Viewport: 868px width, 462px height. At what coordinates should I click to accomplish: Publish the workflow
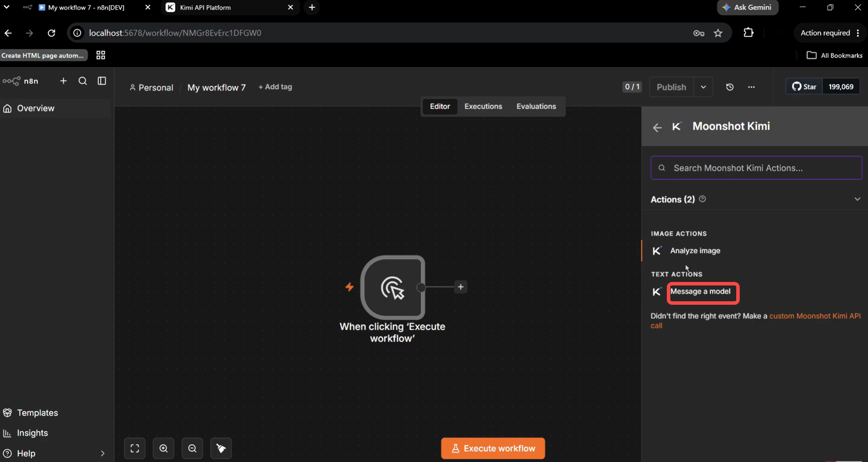671,87
